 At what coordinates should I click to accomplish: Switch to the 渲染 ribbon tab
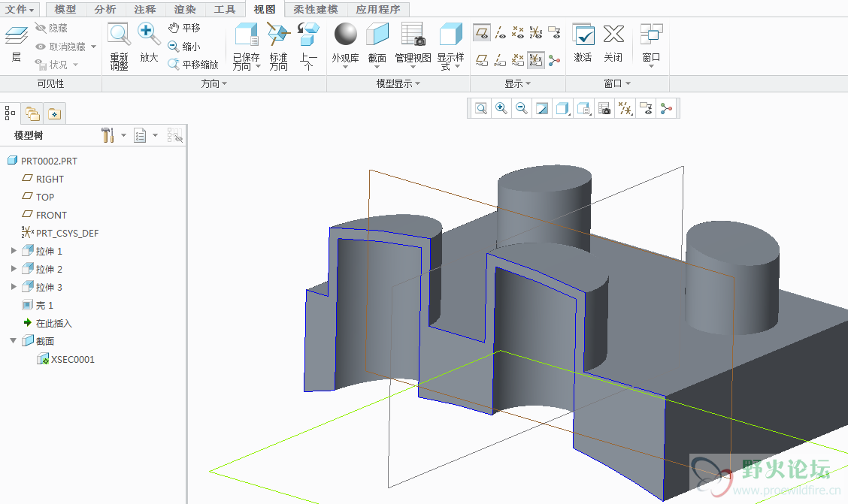click(x=185, y=9)
